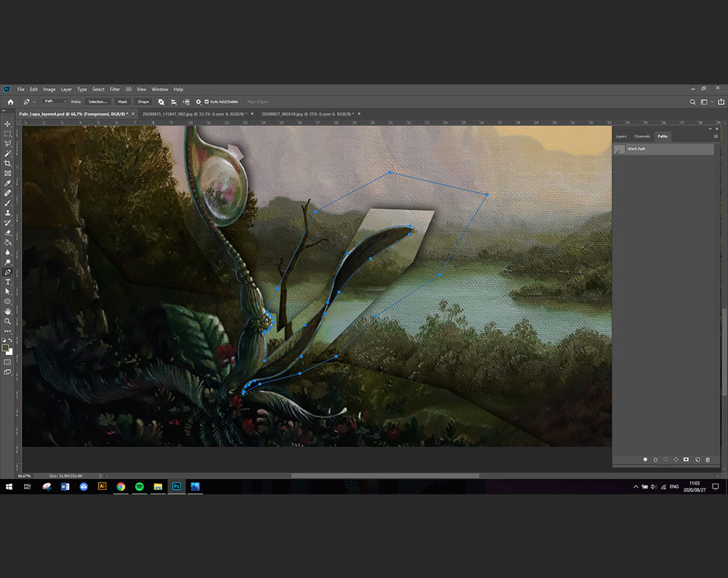
Task: Delete current path with trash icon
Action: click(x=708, y=459)
